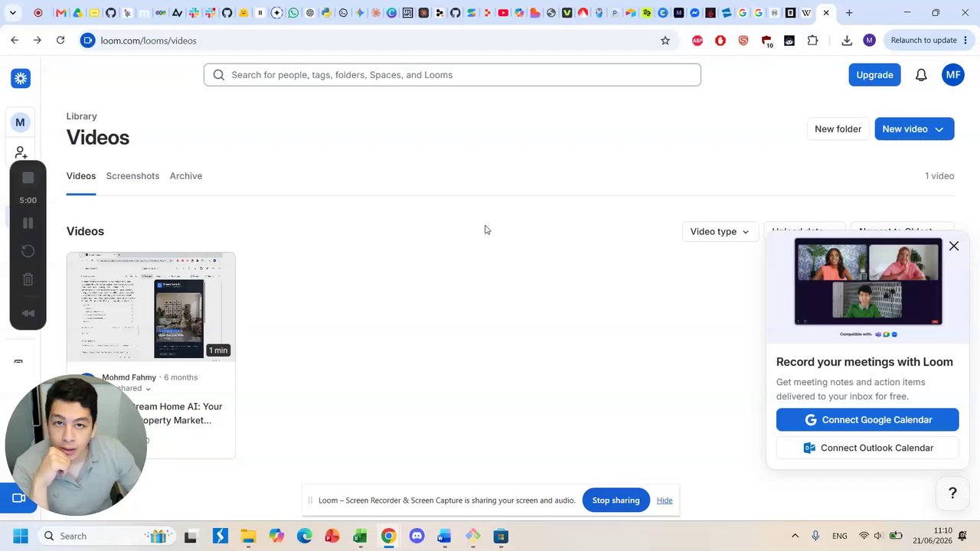
Task: Click the Upgrade button
Action: coord(874,75)
